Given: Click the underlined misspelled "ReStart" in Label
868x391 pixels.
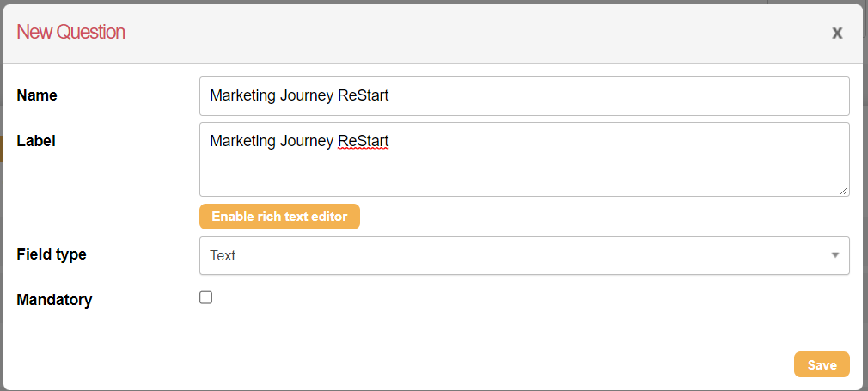Looking at the screenshot, I should coord(364,141).
